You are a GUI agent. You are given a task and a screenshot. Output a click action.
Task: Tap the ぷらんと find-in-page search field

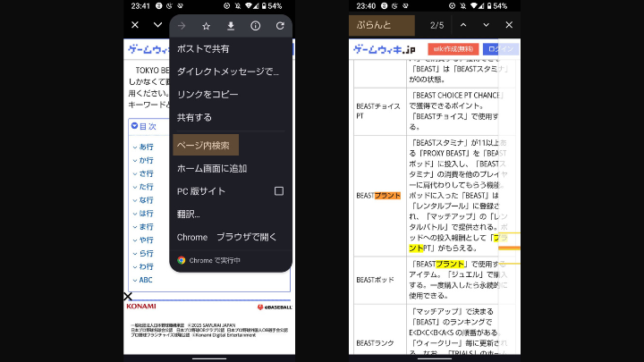pyautogui.click(x=382, y=25)
